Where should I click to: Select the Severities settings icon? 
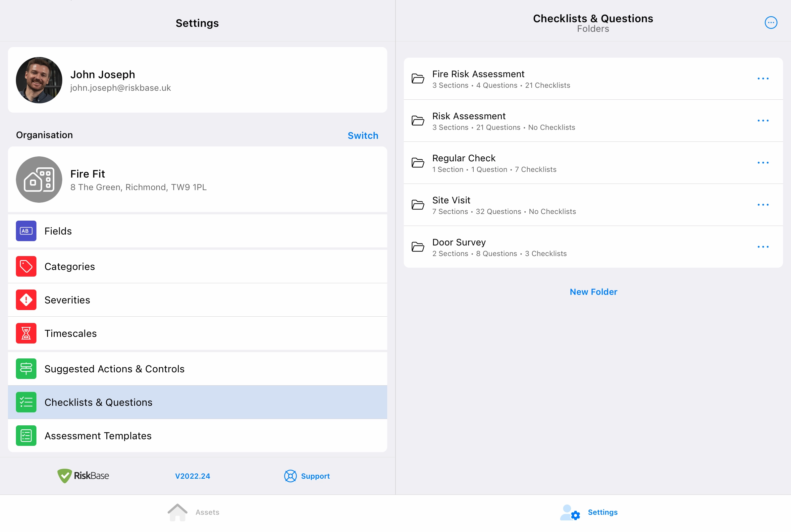(x=26, y=299)
